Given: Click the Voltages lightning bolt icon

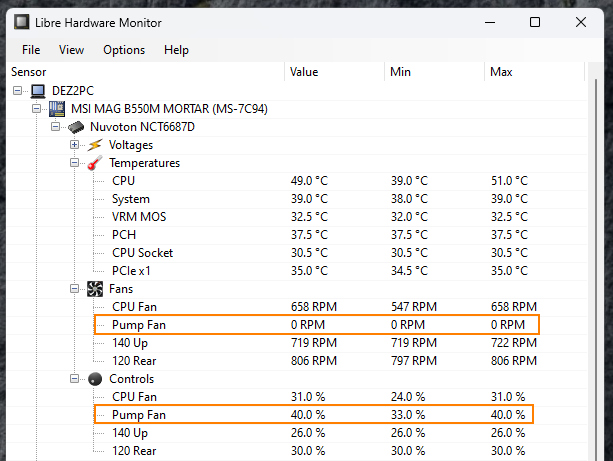Looking at the screenshot, I should coord(93,145).
